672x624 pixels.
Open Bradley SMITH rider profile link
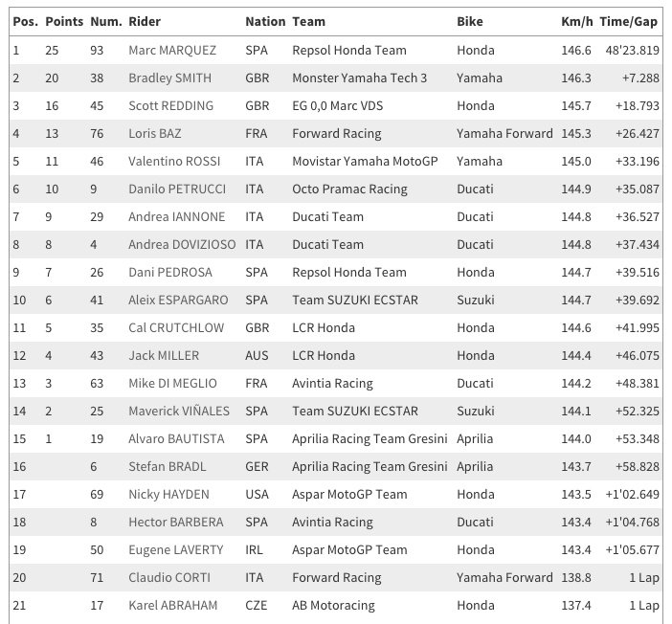[169, 78]
